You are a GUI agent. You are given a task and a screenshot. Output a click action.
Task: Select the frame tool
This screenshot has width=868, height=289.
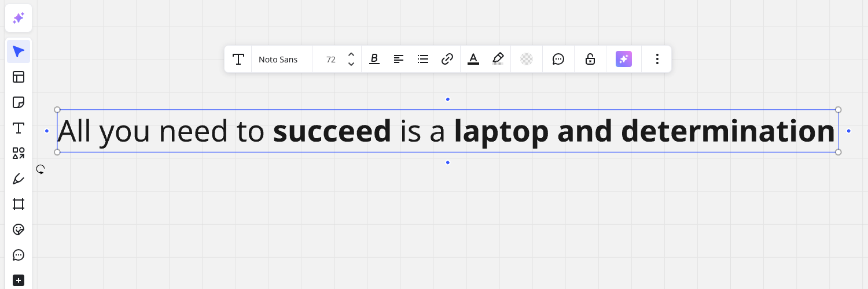point(19,204)
